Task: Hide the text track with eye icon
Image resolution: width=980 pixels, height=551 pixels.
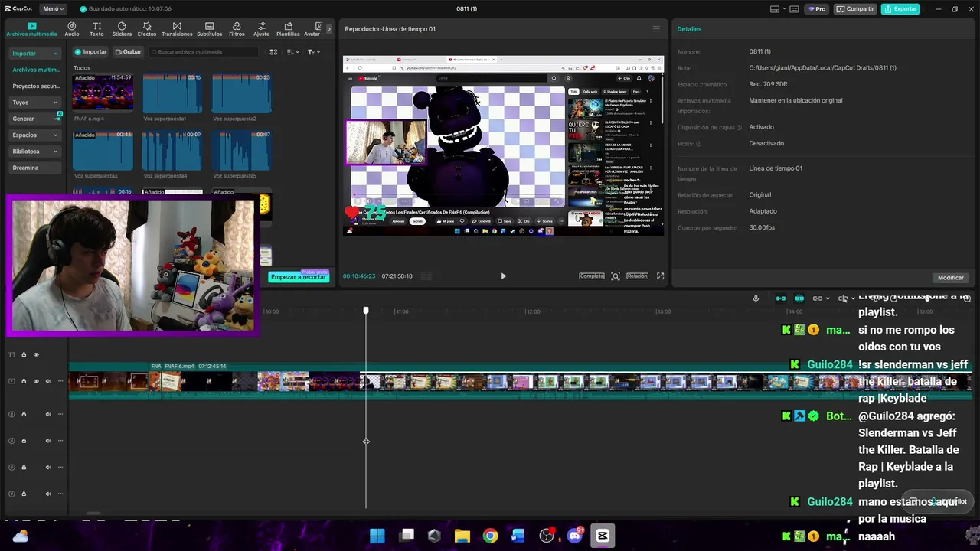Action: [x=35, y=354]
